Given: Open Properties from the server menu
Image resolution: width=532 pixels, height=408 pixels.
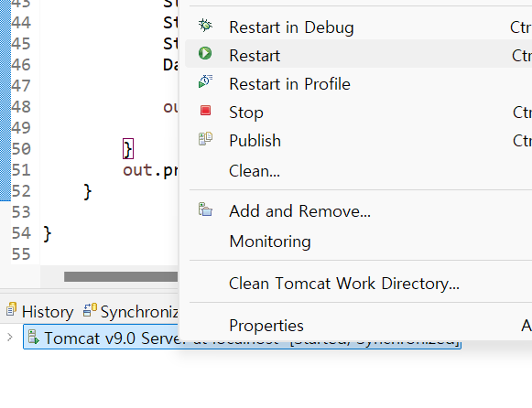Looking at the screenshot, I should pos(266,326).
